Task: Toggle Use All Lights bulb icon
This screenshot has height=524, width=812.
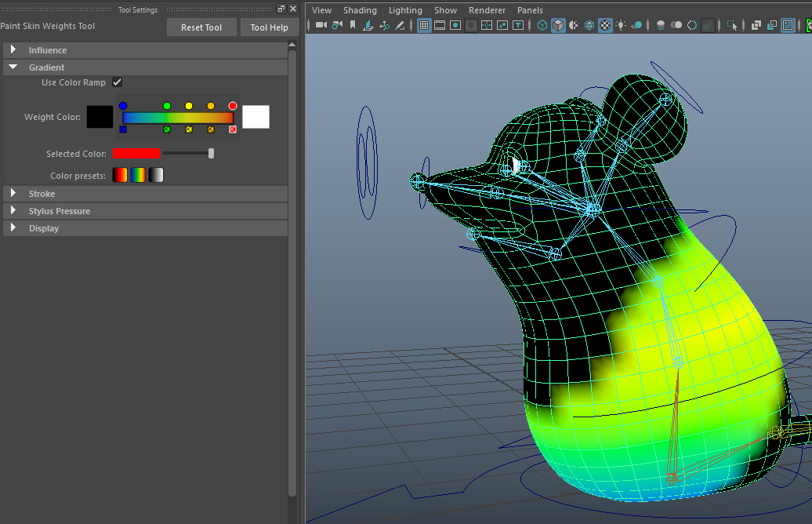Action: [621, 25]
